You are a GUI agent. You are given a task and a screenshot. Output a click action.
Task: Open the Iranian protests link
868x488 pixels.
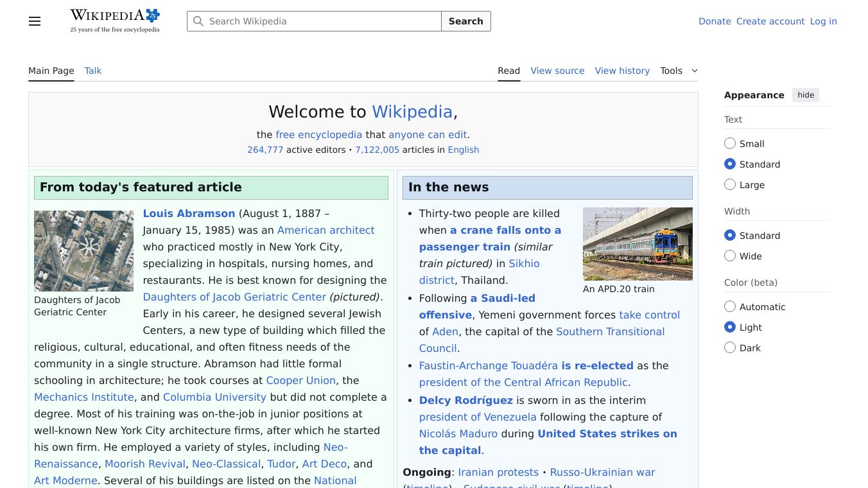tap(498, 472)
